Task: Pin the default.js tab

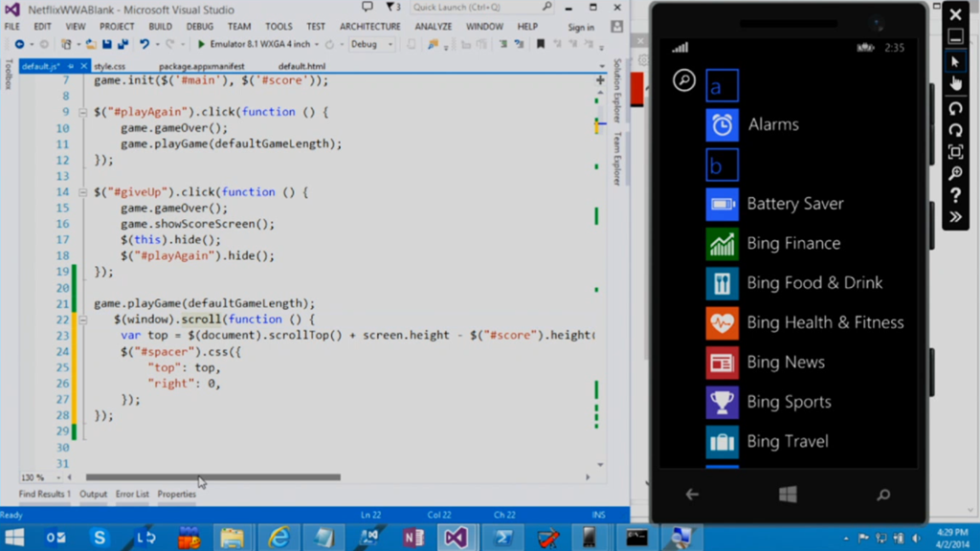Action: pyautogui.click(x=71, y=66)
